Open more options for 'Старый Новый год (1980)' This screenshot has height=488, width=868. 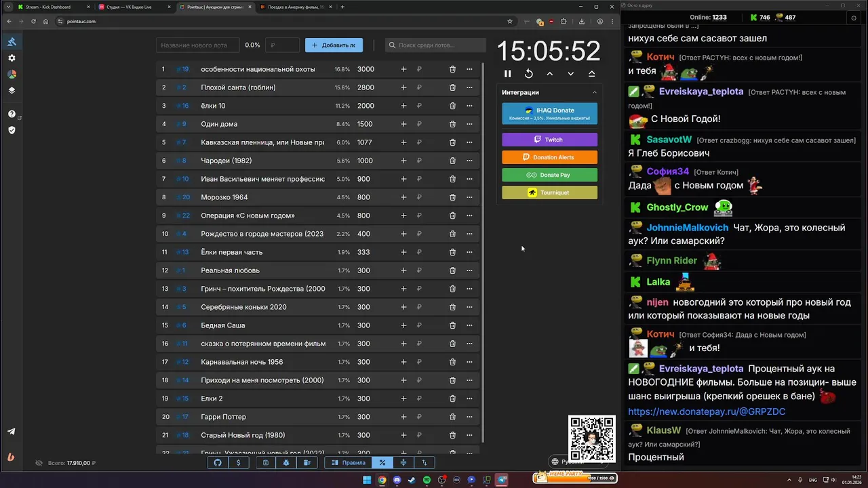pyautogui.click(x=469, y=435)
